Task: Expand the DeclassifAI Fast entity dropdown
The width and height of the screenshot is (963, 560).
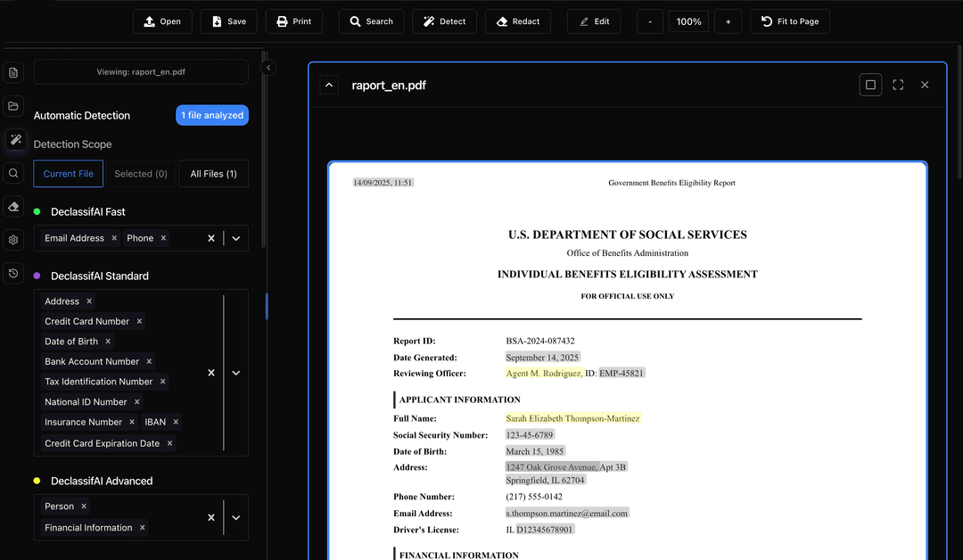Action: click(236, 238)
